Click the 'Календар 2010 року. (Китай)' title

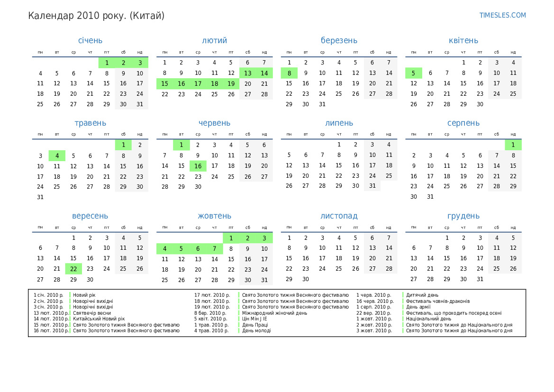click(96, 16)
